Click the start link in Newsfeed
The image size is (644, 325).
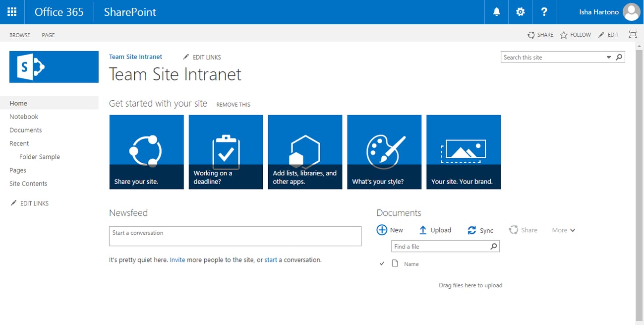coord(271,260)
